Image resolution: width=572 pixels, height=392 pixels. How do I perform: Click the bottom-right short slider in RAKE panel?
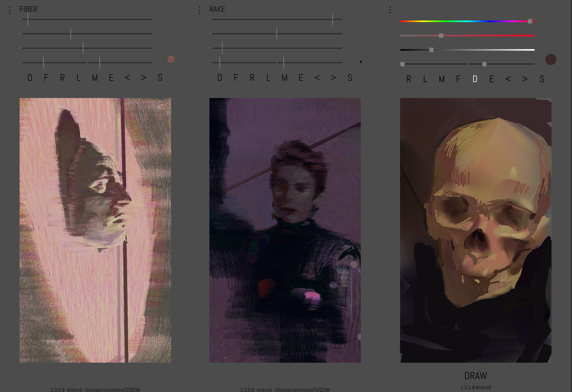click(x=310, y=63)
